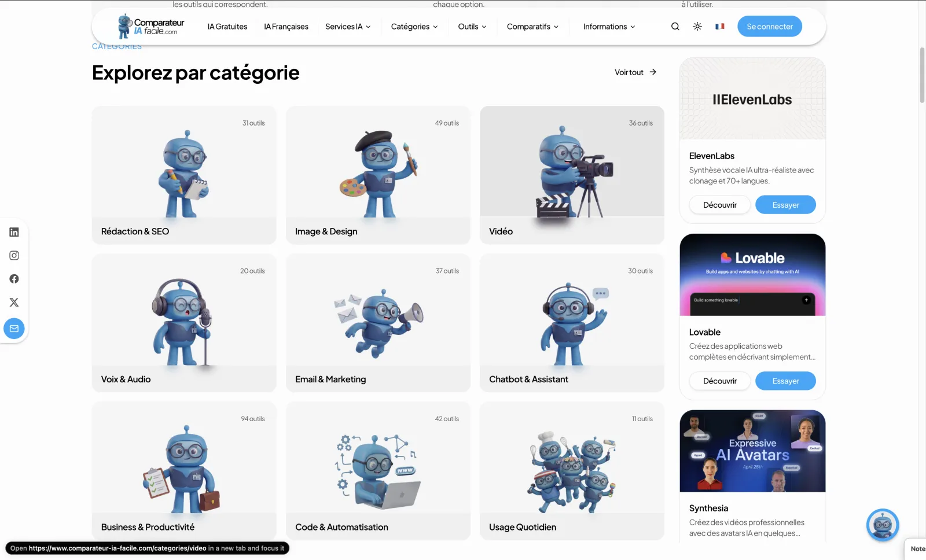Expand the Services IA dropdown
This screenshot has width=926, height=560.
348,27
